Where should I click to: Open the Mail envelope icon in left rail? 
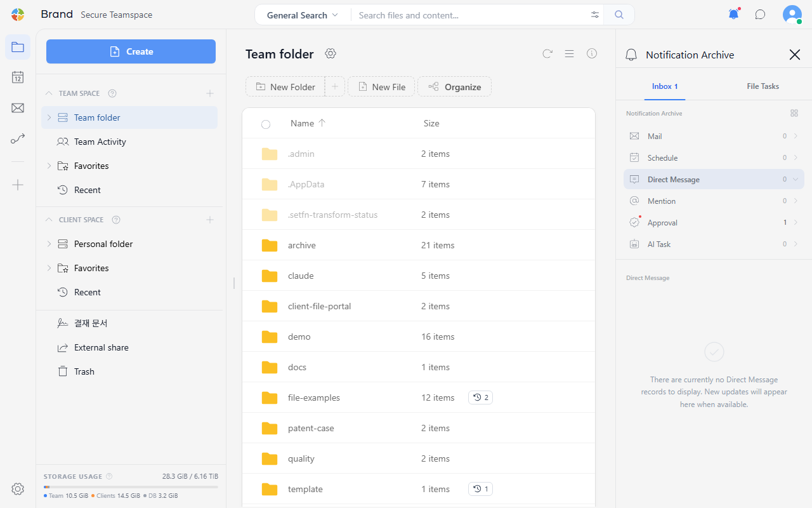click(18, 108)
